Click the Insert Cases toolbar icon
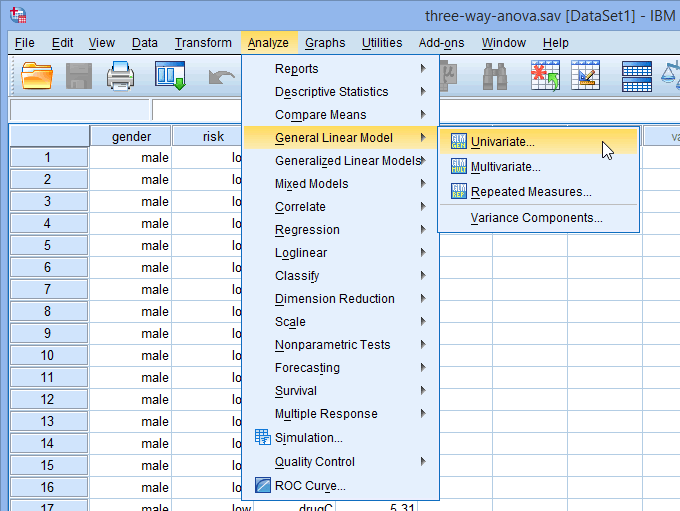 coord(545,75)
